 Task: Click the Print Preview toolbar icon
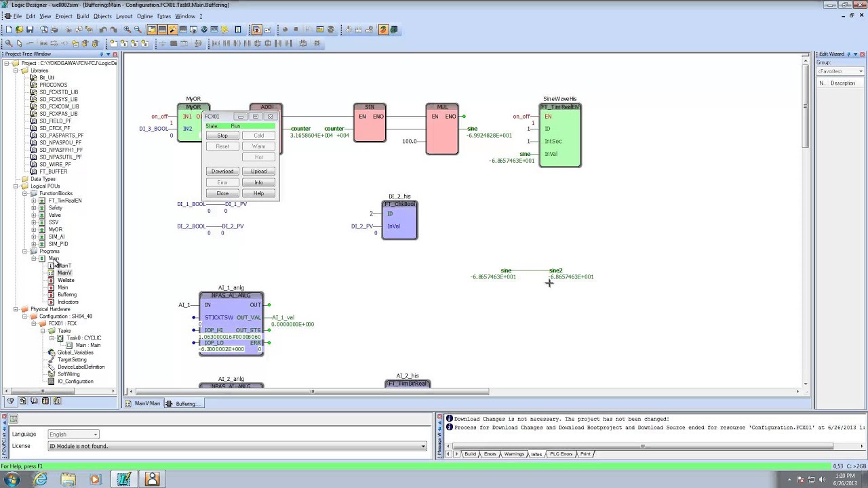coord(43,29)
